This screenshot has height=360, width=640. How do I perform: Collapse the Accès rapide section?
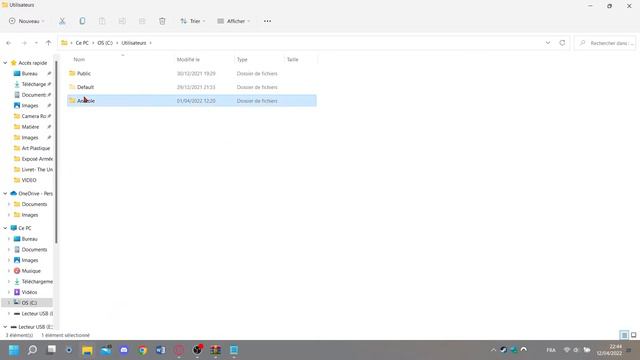tap(5, 63)
